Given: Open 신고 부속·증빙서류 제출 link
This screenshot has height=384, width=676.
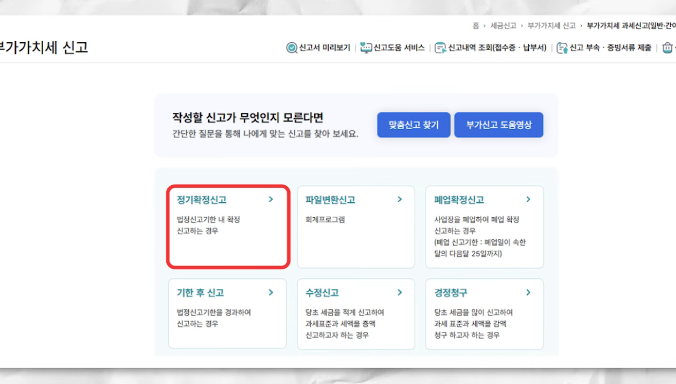Looking at the screenshot, I should click(610, 47).
